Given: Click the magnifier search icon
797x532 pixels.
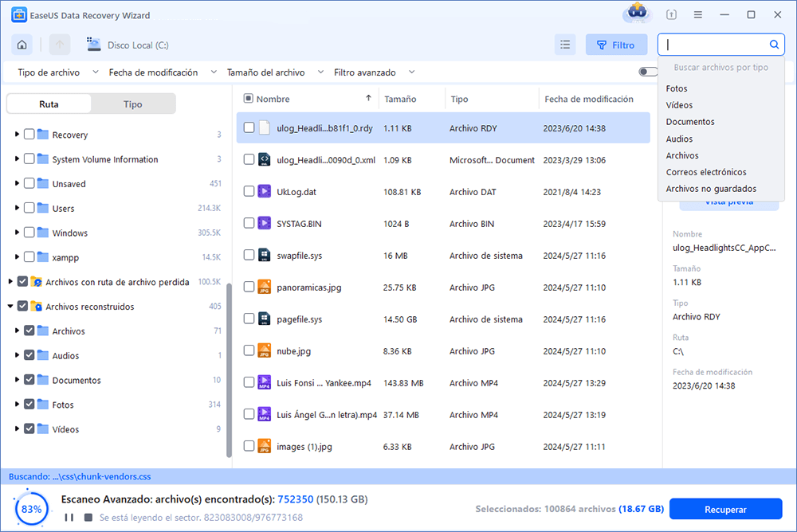Looking at the screenshot, I should click(x=774, y=45).
